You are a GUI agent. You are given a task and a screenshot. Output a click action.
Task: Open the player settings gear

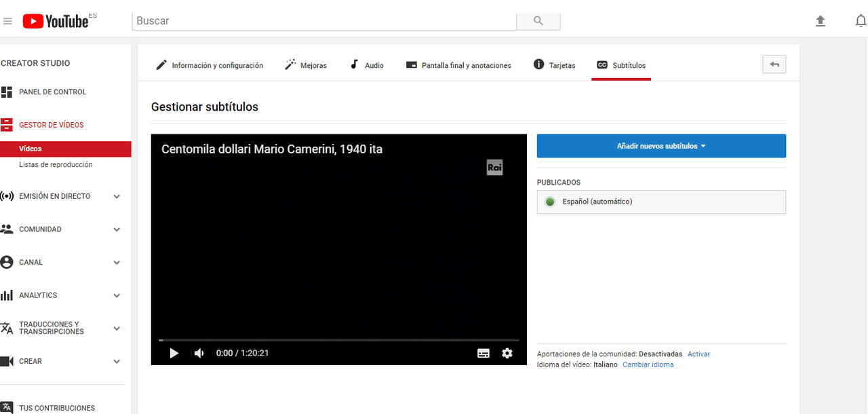(x=507, y=353)
